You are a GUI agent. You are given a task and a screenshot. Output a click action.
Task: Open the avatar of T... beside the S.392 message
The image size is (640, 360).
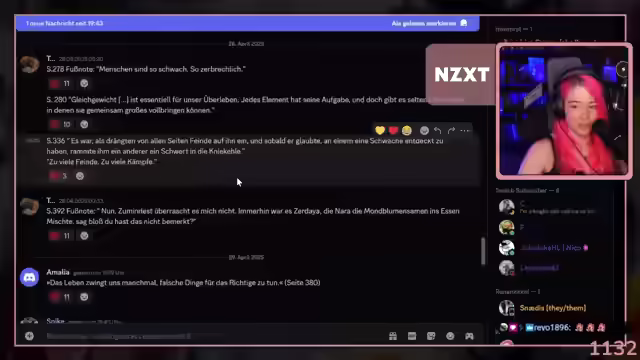[x=29, y=206]
